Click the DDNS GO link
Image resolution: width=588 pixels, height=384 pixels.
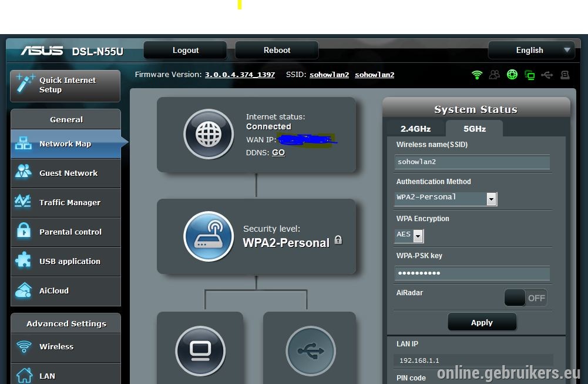278,152
